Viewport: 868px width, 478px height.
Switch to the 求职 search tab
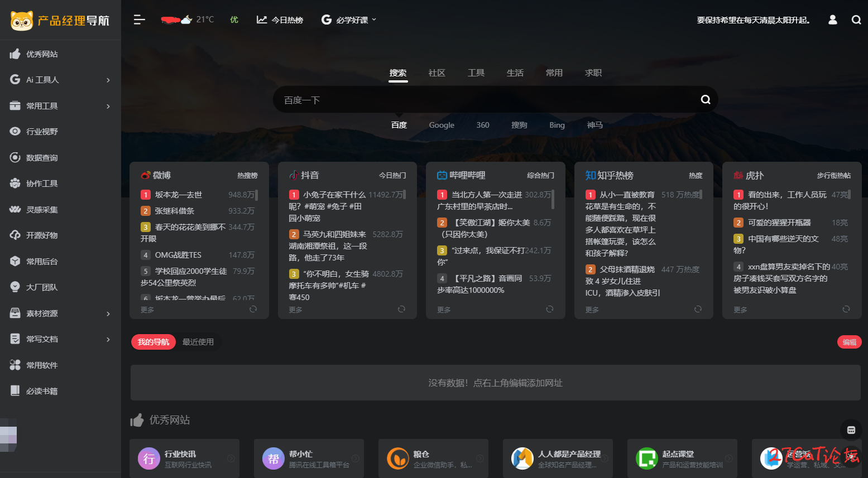tap(593, 73)
